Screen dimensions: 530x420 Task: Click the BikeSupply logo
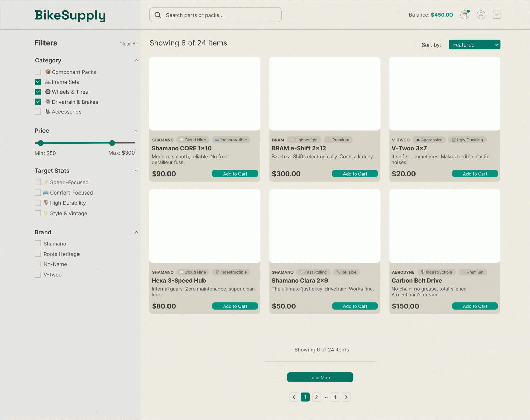[70, 15]
